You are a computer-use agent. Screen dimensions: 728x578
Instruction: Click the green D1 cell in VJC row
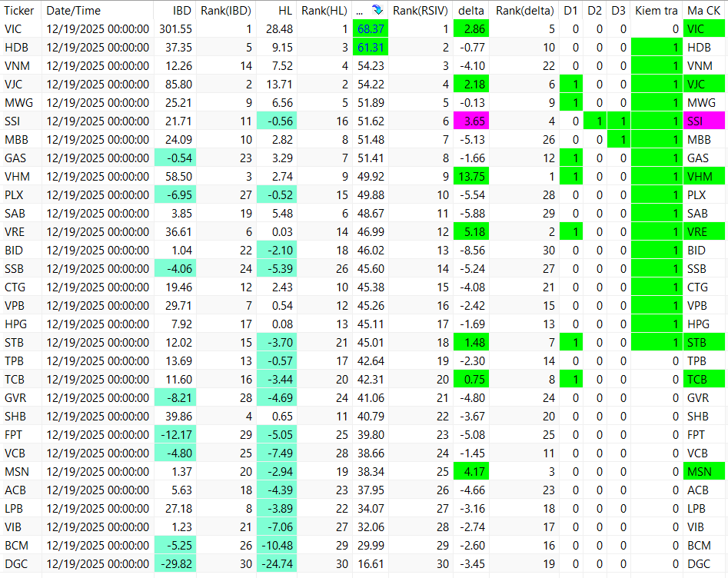pyautogui.click(x=571, y=84)
